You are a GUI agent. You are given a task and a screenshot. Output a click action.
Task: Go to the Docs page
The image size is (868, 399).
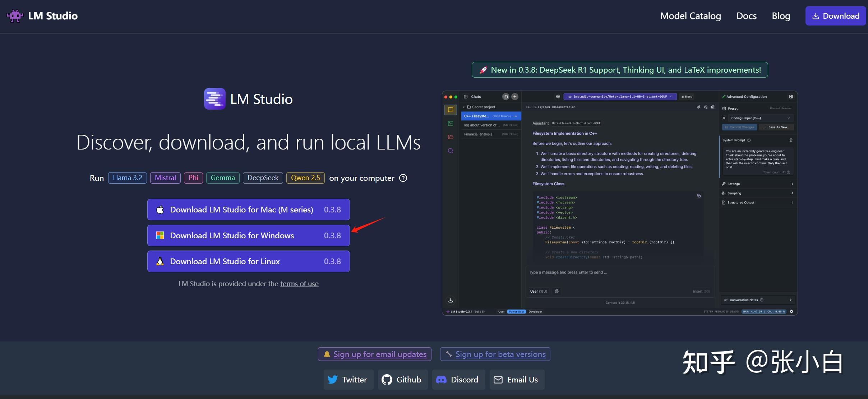click(x=746, y=16)
